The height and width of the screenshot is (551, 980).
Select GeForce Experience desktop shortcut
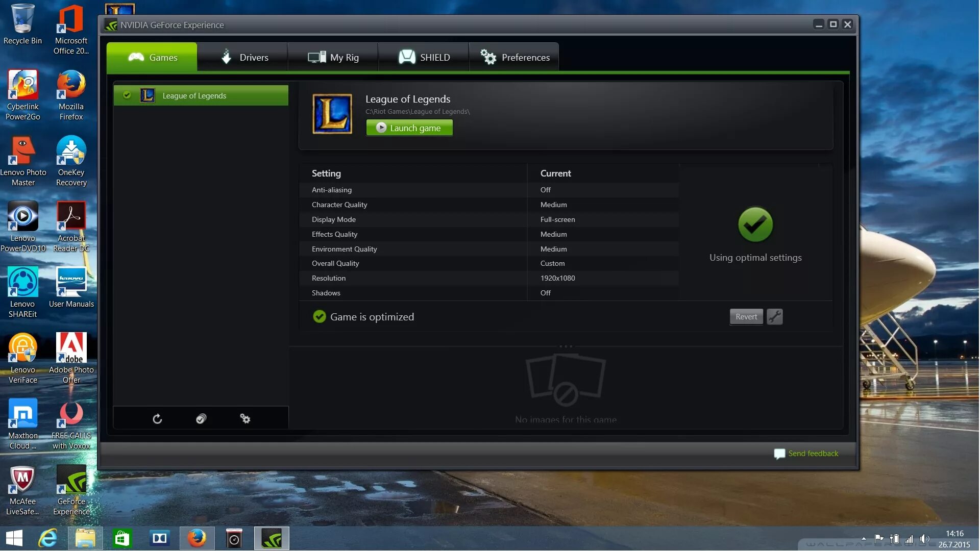[x=71, y=490]
